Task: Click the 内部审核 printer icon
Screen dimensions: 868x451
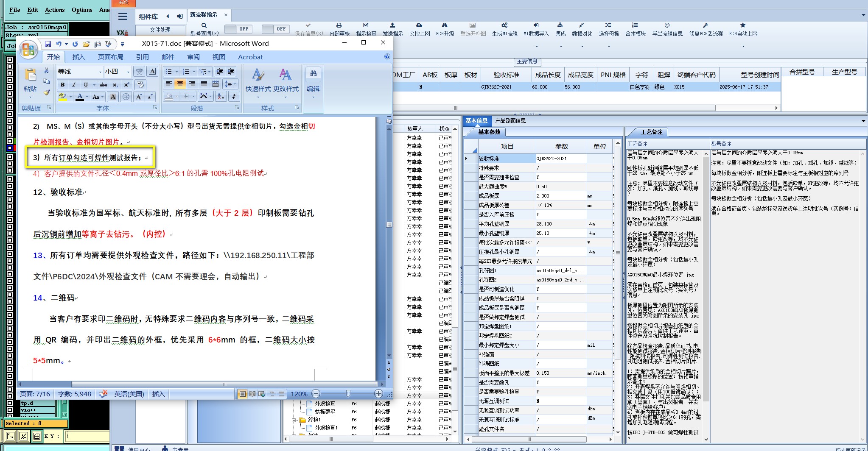Action: coord(339,25)
